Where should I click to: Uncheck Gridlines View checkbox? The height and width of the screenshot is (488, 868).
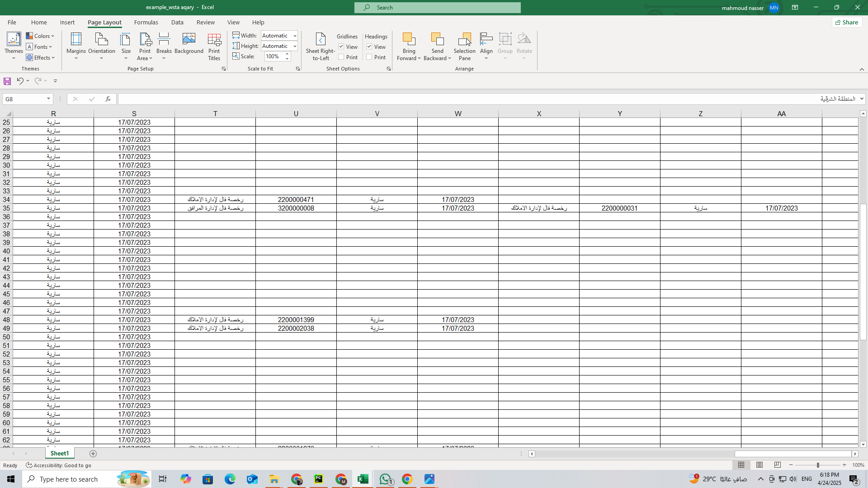coord(341,47)
